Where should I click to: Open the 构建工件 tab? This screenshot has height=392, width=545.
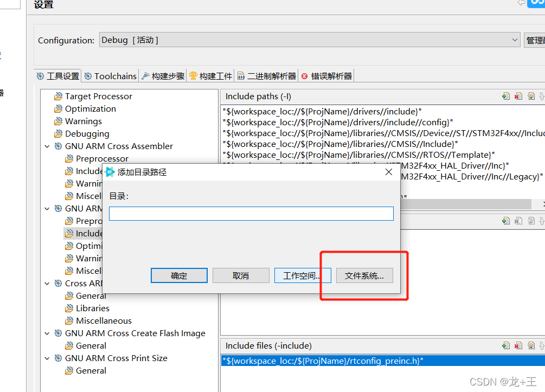(x=210, y=76)
